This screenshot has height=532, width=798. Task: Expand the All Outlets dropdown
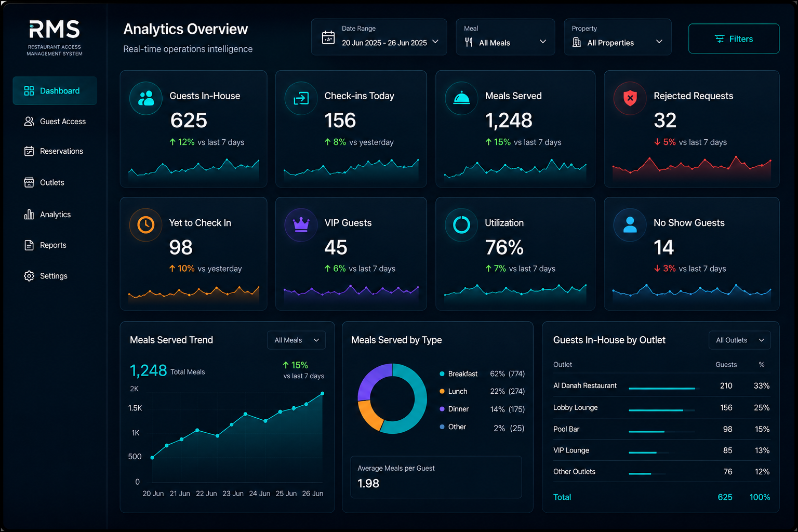click(x=740, y=340)
